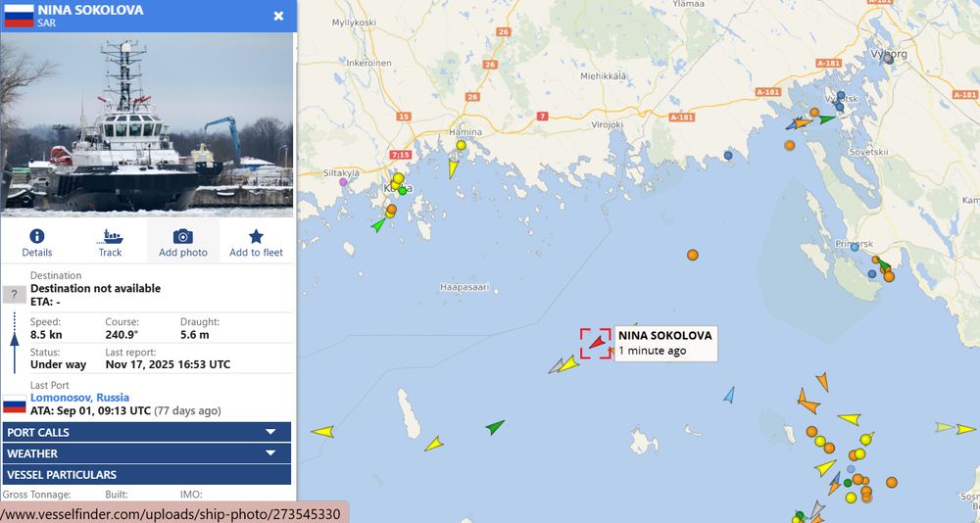Image resolution: width=980 pixels, height=523 pixels.
Task: Open the Details info icon
Action: (x=37, y=236)
